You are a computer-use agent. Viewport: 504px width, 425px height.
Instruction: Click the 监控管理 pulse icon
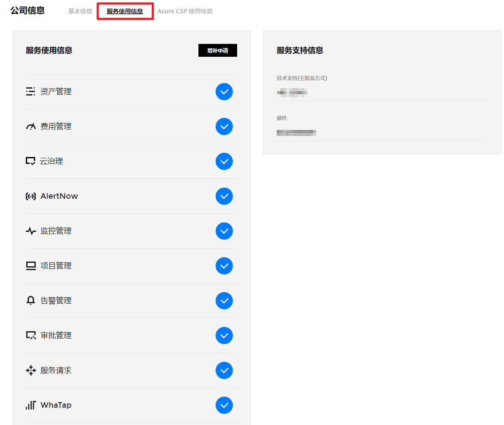tap(31, 231)
